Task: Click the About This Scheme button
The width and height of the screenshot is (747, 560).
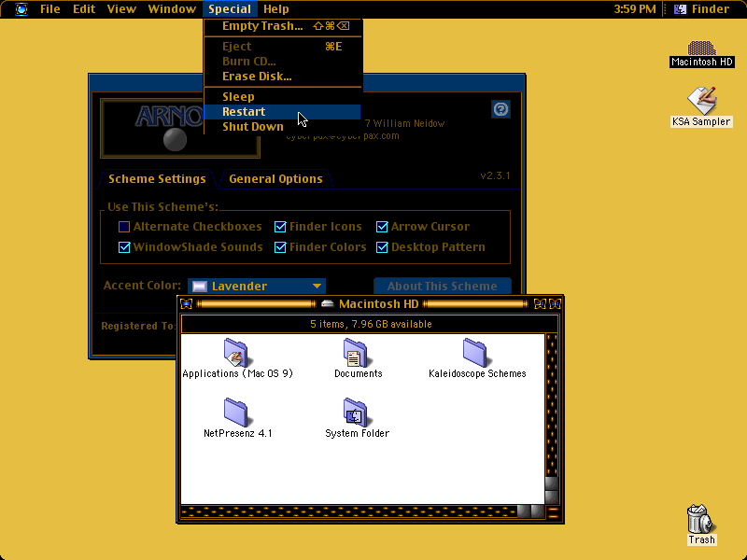Action: pos(442,287)
